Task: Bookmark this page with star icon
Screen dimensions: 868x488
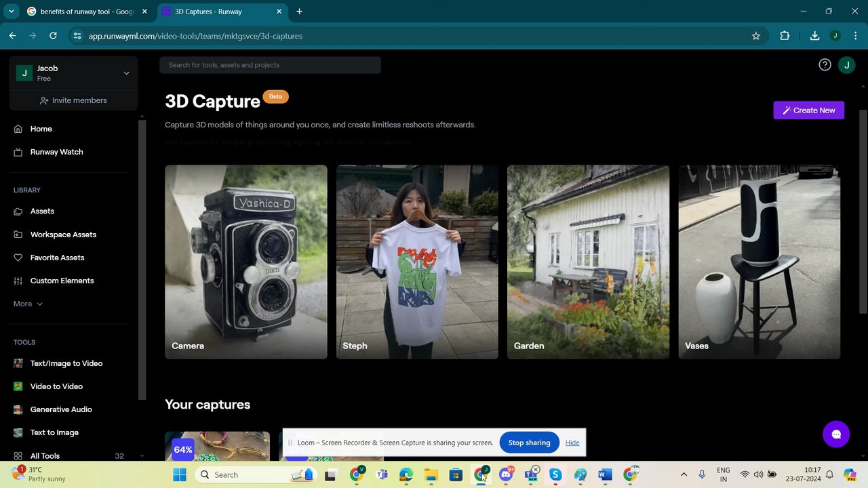Action: coord(756,36)
